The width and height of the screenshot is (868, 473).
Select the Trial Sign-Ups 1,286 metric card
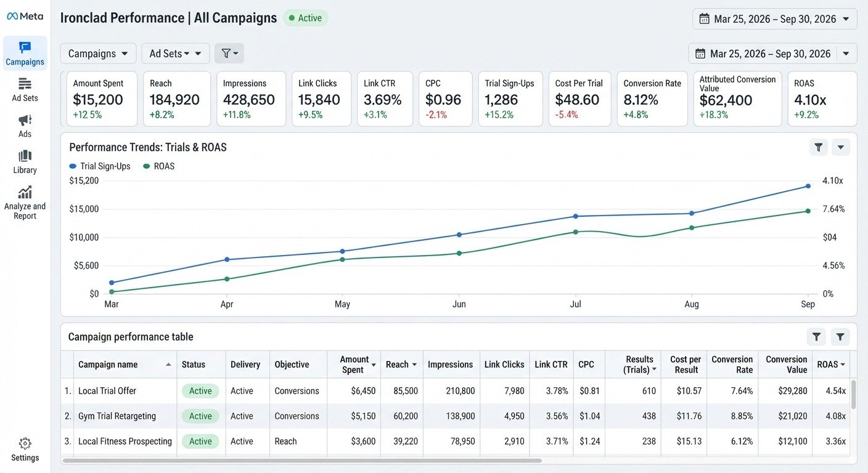tap(510, 99)
